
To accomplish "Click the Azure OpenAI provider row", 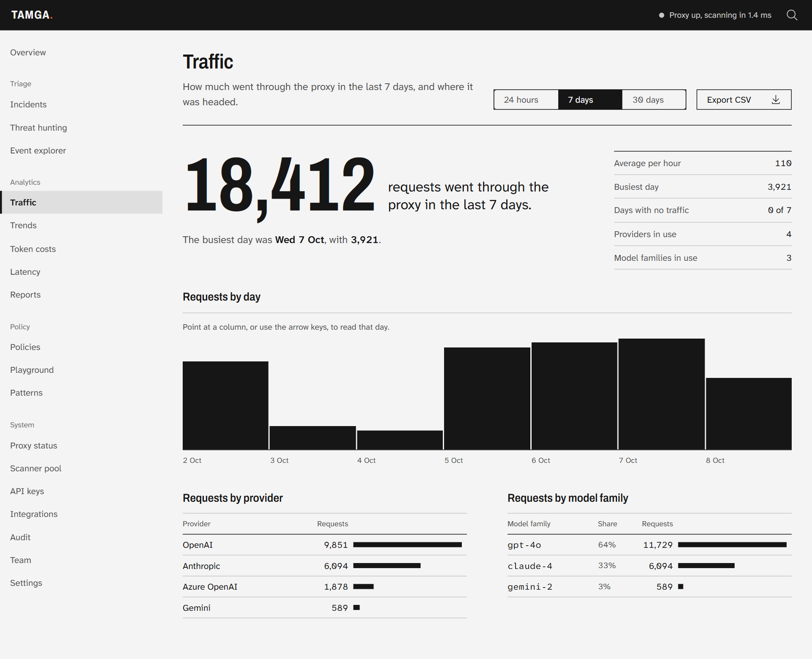I will [325, 587].
